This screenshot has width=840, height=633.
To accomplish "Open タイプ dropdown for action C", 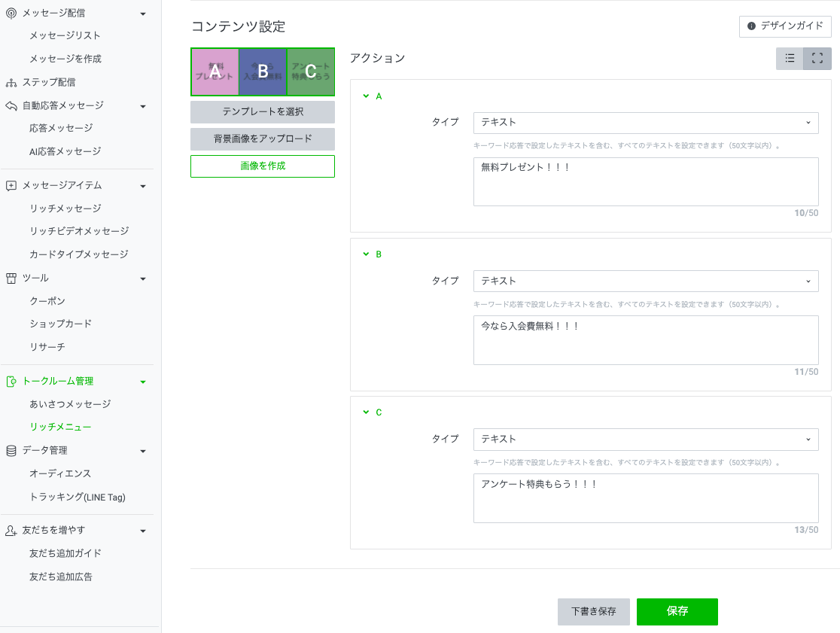I will pos(646,439).
